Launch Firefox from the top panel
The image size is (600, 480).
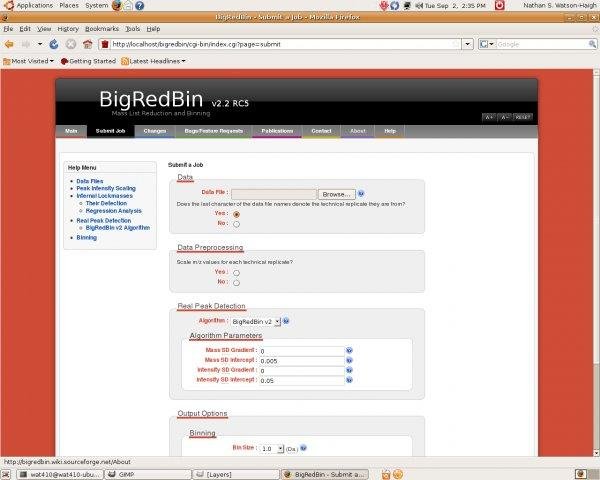[x=117, y=5]
